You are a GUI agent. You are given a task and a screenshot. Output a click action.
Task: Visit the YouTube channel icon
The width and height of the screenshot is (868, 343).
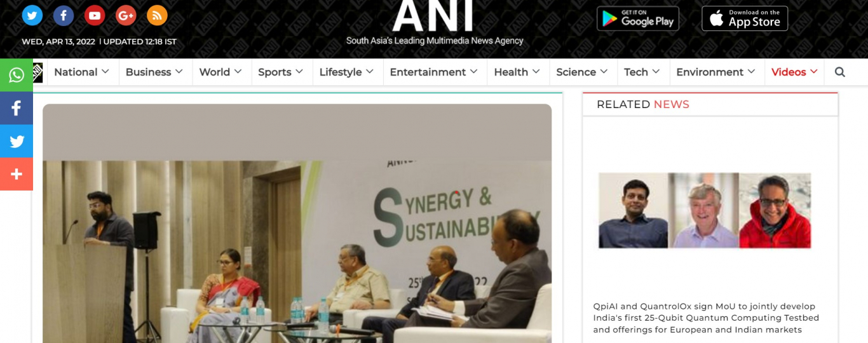coord(95,15)
